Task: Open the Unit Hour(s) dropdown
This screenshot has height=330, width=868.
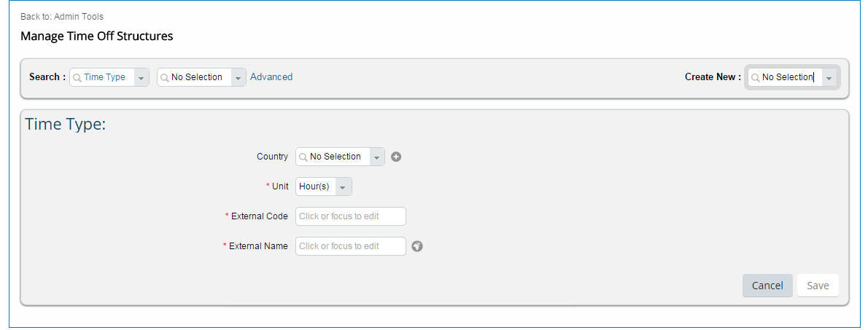Action: point(324,186)
